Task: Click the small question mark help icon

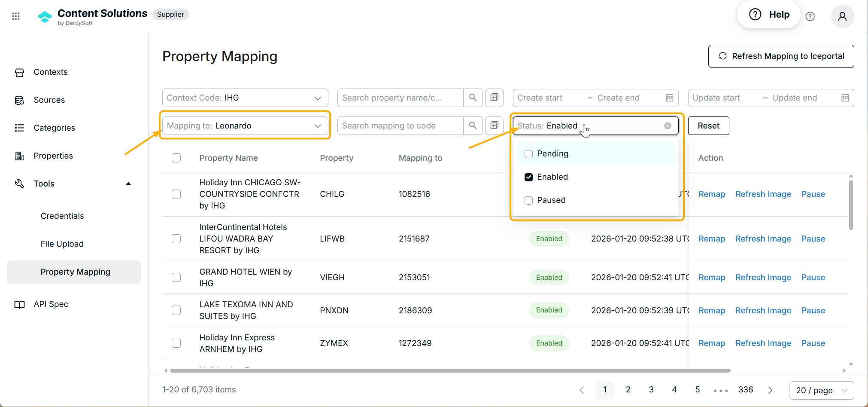Action: click(810, 16)
